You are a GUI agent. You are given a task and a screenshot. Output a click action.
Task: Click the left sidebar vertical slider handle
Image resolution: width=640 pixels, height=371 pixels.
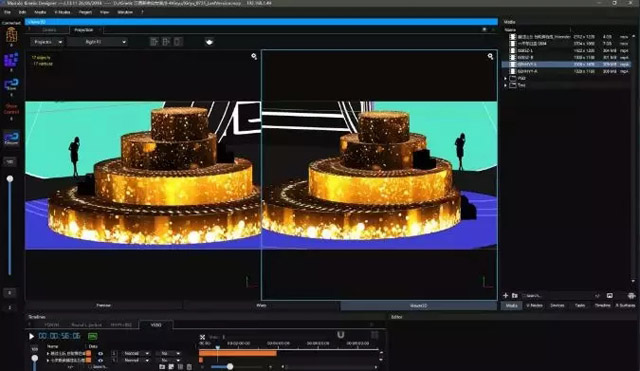tap(10, 179)
